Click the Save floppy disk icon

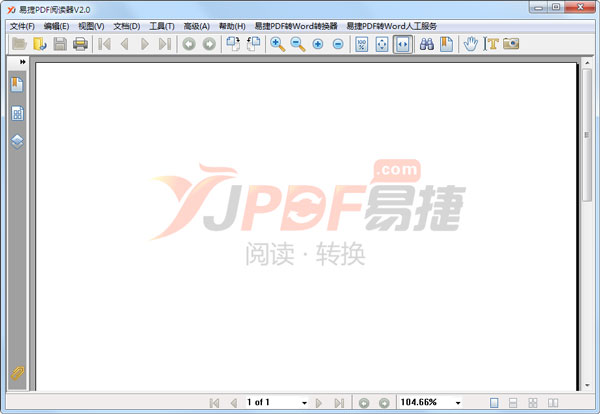(60, 44)
